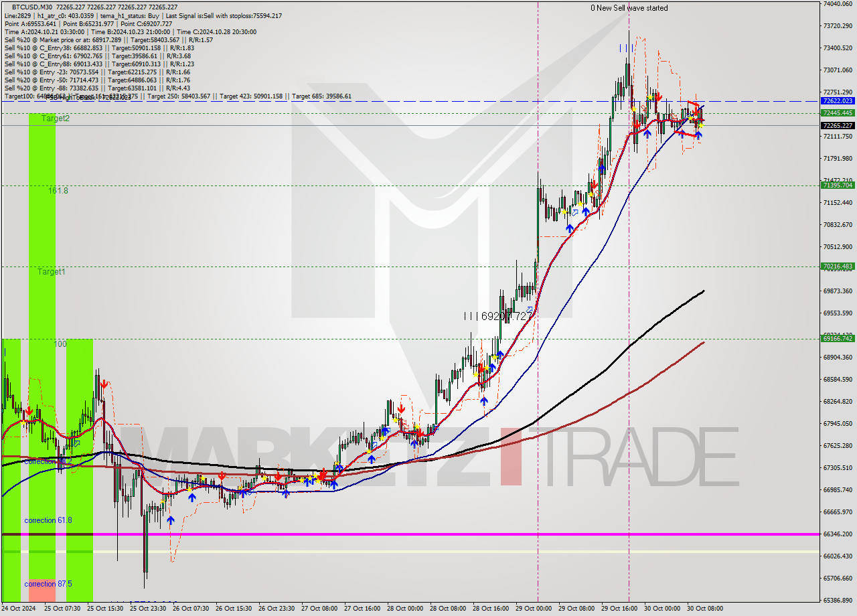Click the 70512.900 price axis value
The width and height of the screenshot is (857, 616).
(838, 247)
